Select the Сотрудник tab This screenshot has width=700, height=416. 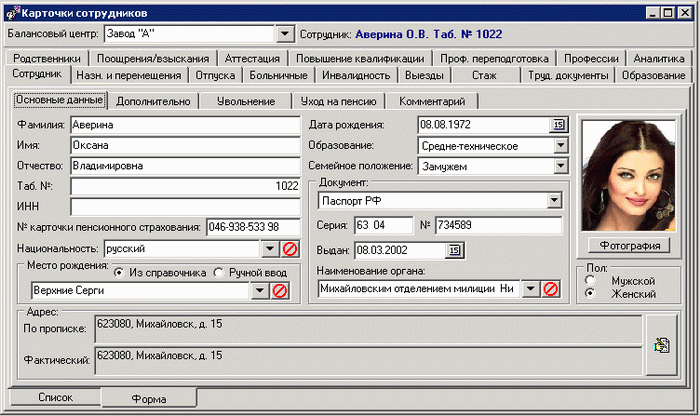(x=37, y=74)
